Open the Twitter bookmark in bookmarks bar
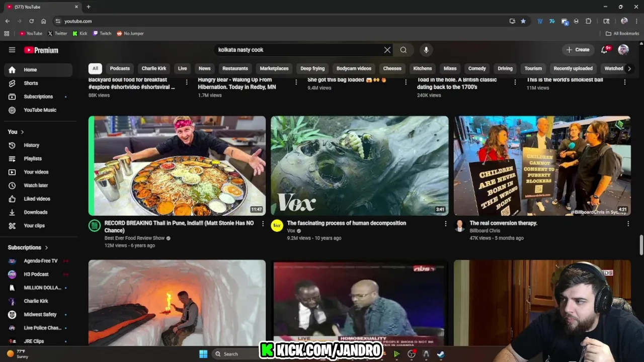This screenshot has height=362, width=644. 57,33
